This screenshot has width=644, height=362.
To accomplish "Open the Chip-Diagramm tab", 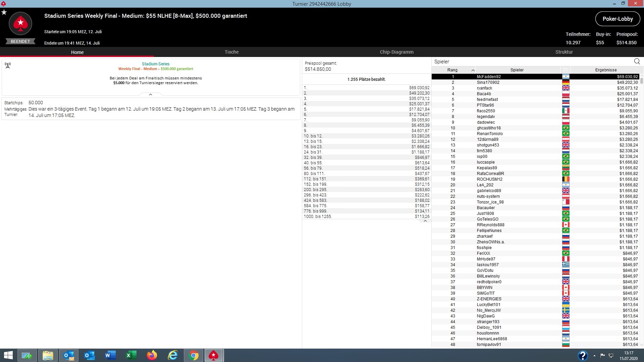I will click(x=396, y=52).
